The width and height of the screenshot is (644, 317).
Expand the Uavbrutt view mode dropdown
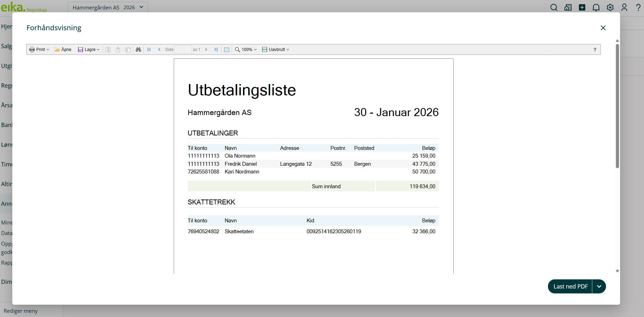(x=276, y=50)
